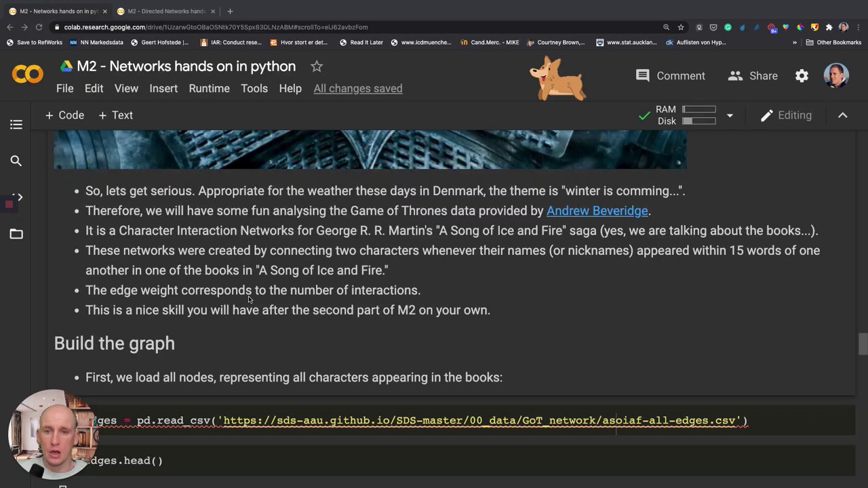This screenshot has width=868, height=488.
Task: Star the notebook next to the title
Action: click(317, 66)
